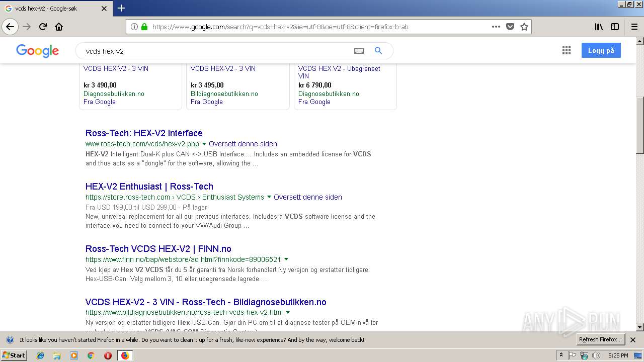
Task: Click Fra Google under kr 6 790,00 ad
Action: pyautogui.click(x=314, y=102)
